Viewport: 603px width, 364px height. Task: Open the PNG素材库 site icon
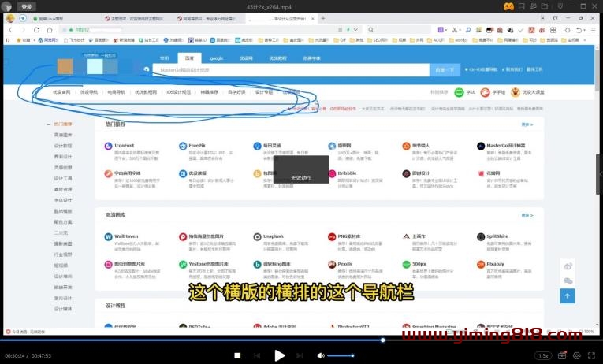coord(332,237)
